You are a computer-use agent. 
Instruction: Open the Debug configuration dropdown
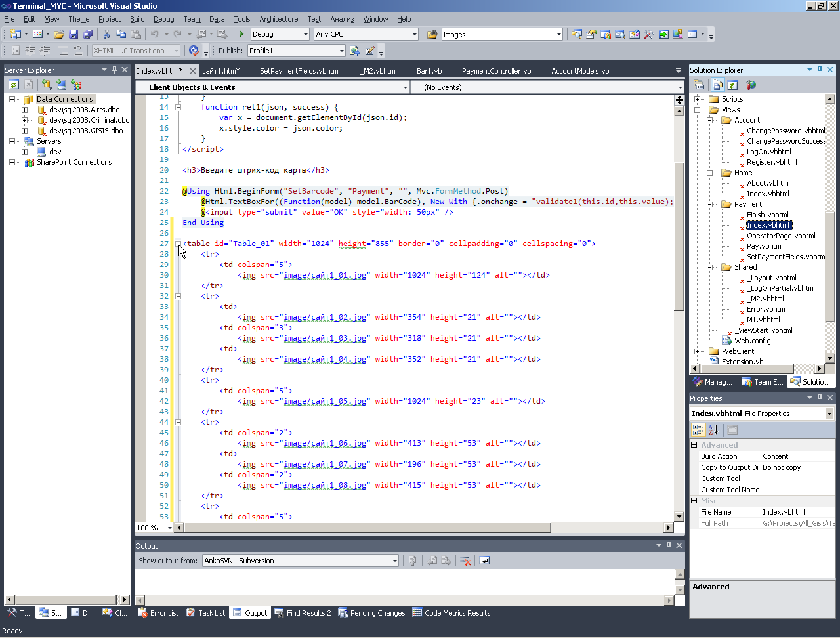305,34
